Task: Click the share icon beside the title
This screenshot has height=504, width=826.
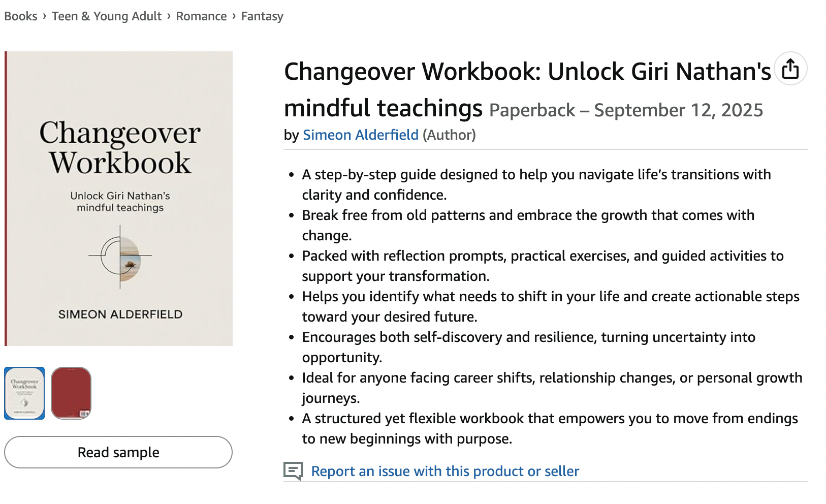Action: [x=790, y=69]
